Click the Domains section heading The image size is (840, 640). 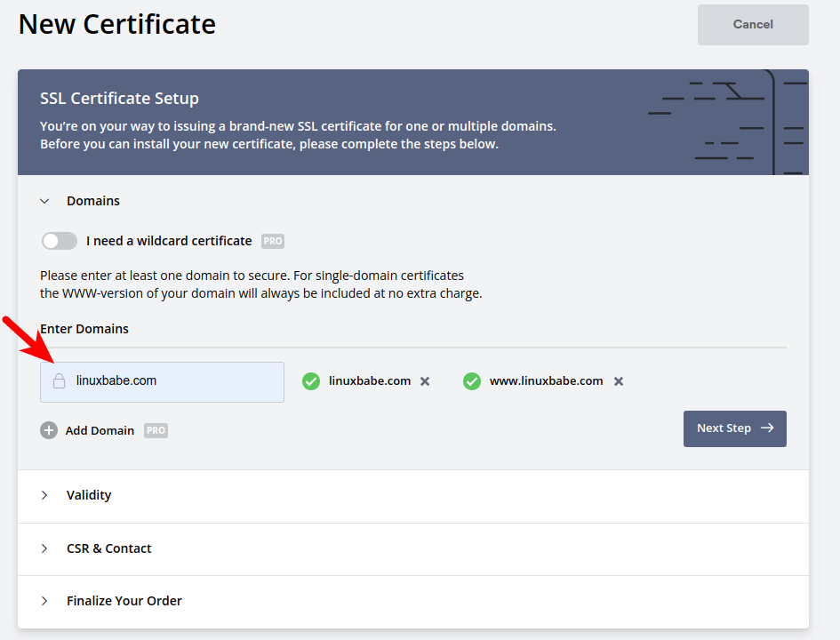tap(93, 201)
